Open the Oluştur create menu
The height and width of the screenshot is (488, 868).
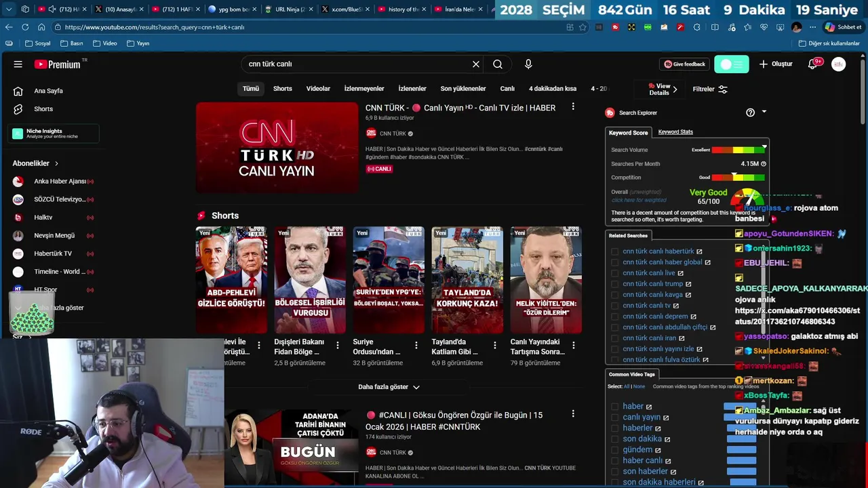pos(776,64)
